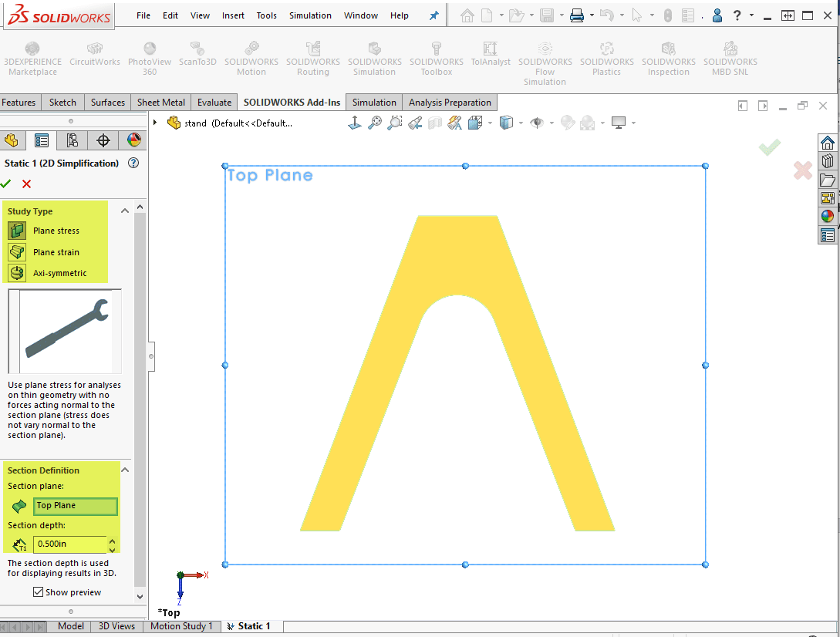The height and width of the screenshot is (637, 840).
Task: Click the Zoom to Fit magnifier icon
Action: coord(375,123)
